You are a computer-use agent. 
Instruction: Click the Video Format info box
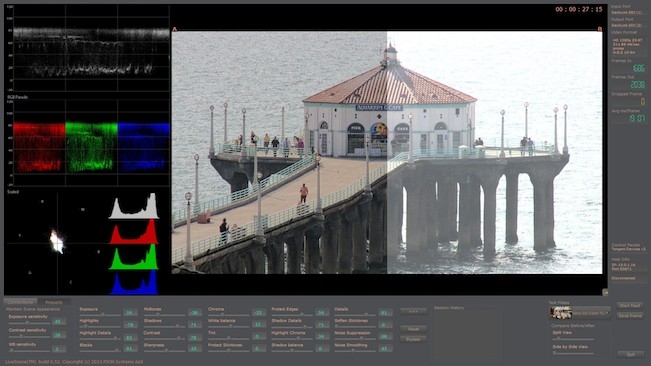[x=629, y=46]
